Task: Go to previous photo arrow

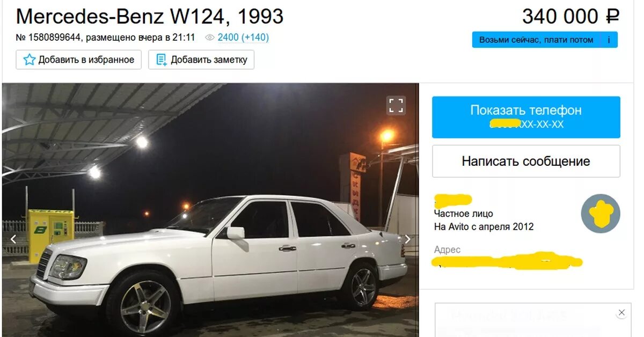Action: pyautogui.click(x=14, y=239)
